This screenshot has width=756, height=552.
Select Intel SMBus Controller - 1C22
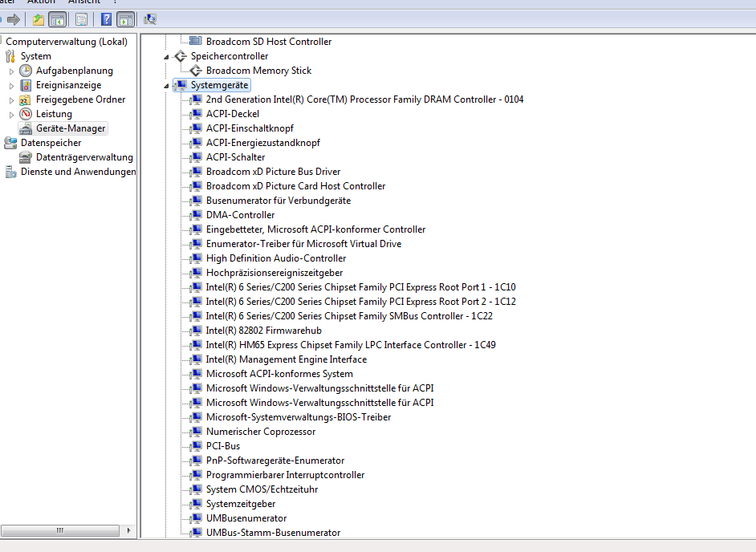349,316
